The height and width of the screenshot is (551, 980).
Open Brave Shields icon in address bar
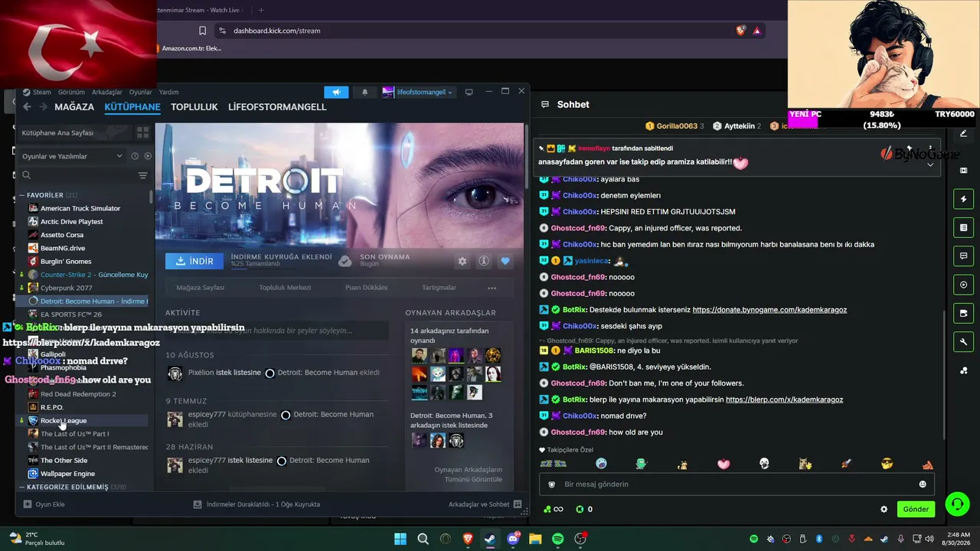[740, 31]
